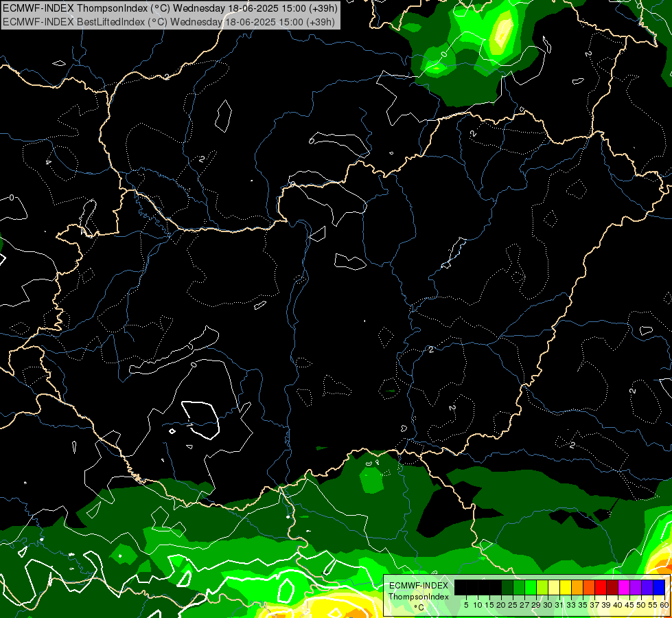Click the dotted contour label '4'
The image size is (672, 618).
pos(49,162)
